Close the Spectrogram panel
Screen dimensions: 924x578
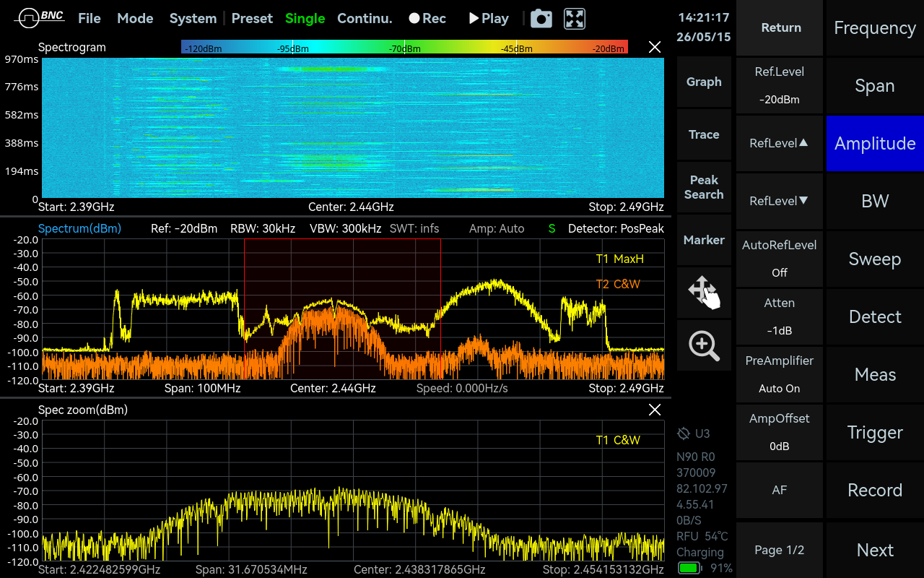coord(655,47)
